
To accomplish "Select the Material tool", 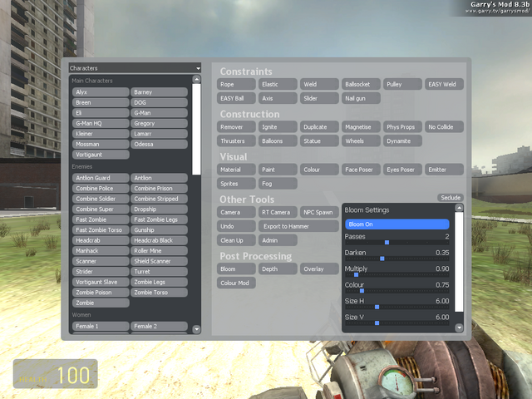I will pos(236,170).
